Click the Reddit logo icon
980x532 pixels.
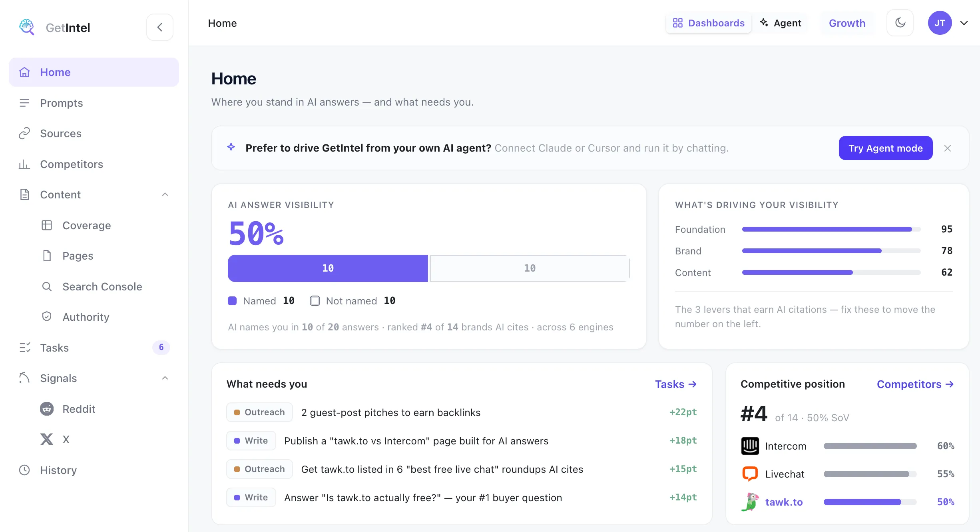[47, 409]
